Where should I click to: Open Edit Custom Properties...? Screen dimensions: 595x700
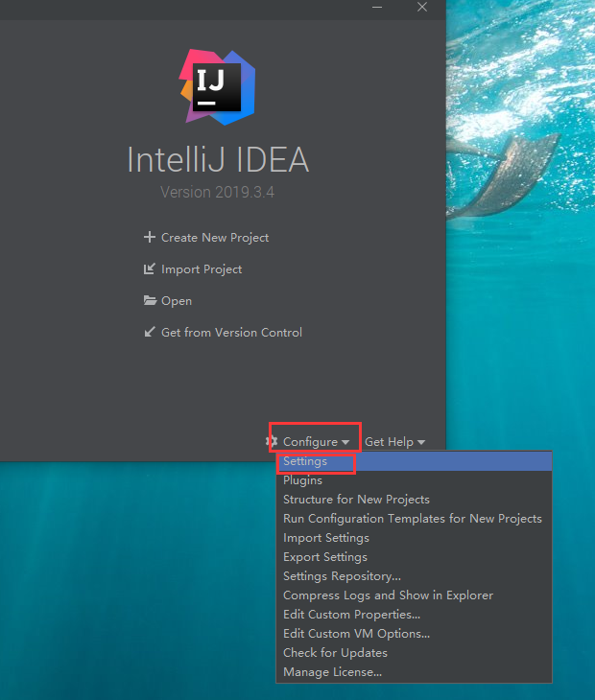pos(414,615)
